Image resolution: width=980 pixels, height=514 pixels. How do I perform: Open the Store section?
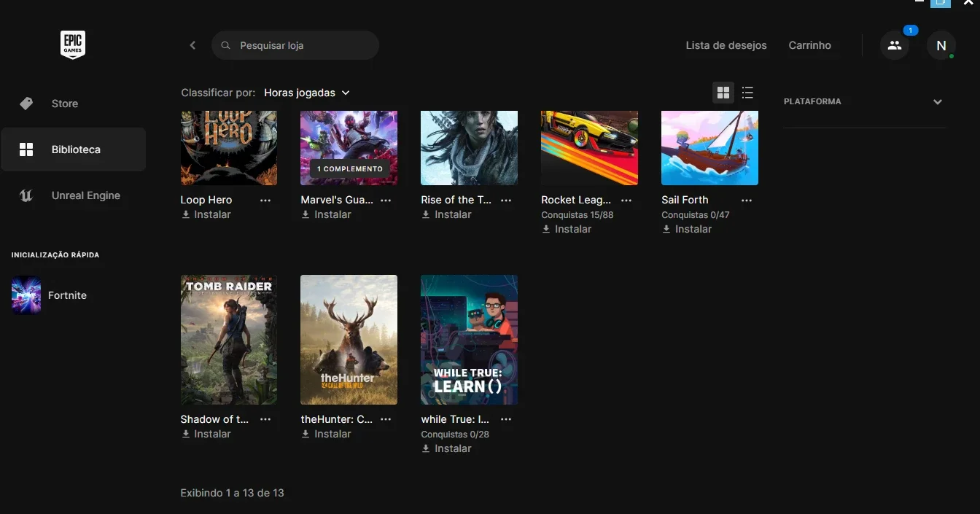pyautogui.click(x=73, y=104)
